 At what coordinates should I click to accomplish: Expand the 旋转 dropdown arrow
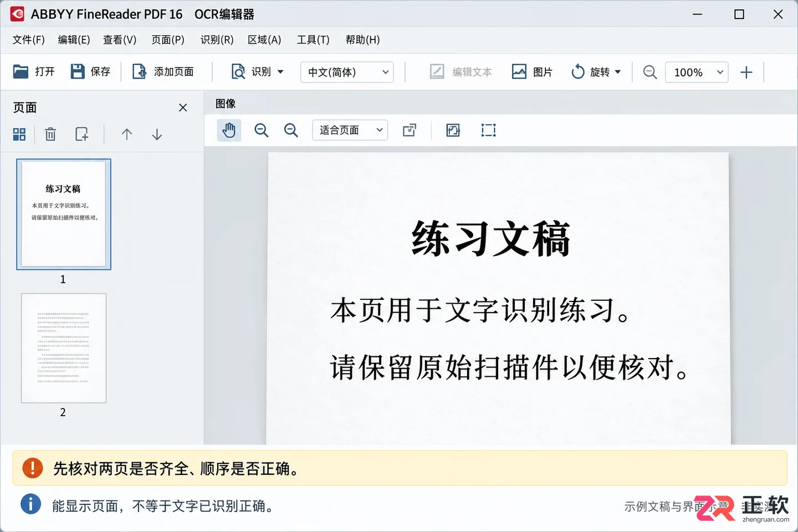618,72
